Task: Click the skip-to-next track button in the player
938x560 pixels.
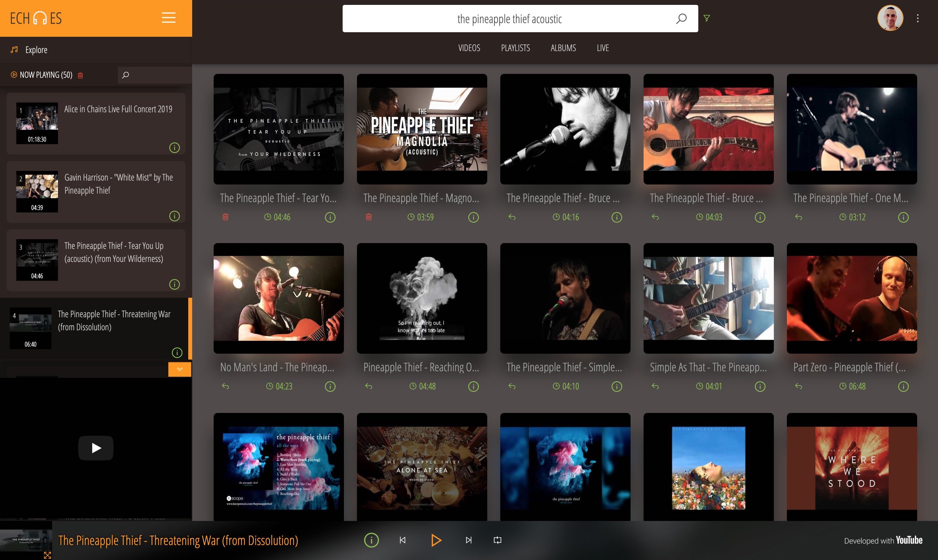Action: [468, 540]
